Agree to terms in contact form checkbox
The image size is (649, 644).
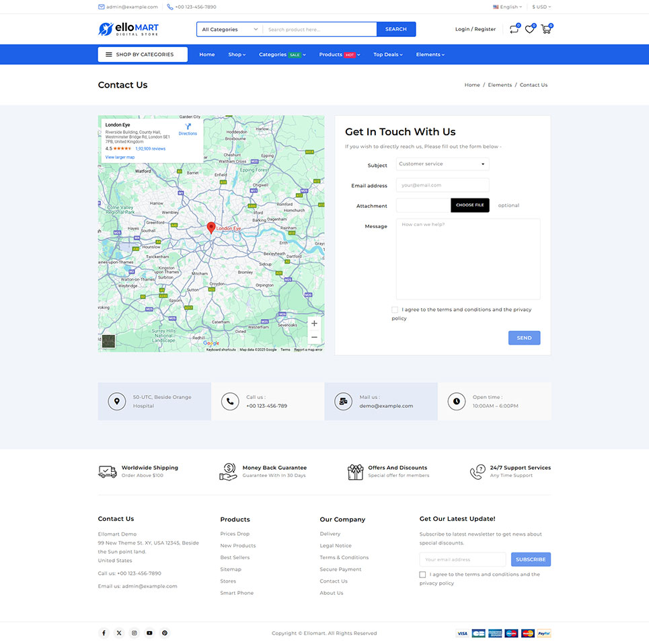[395, 310]
